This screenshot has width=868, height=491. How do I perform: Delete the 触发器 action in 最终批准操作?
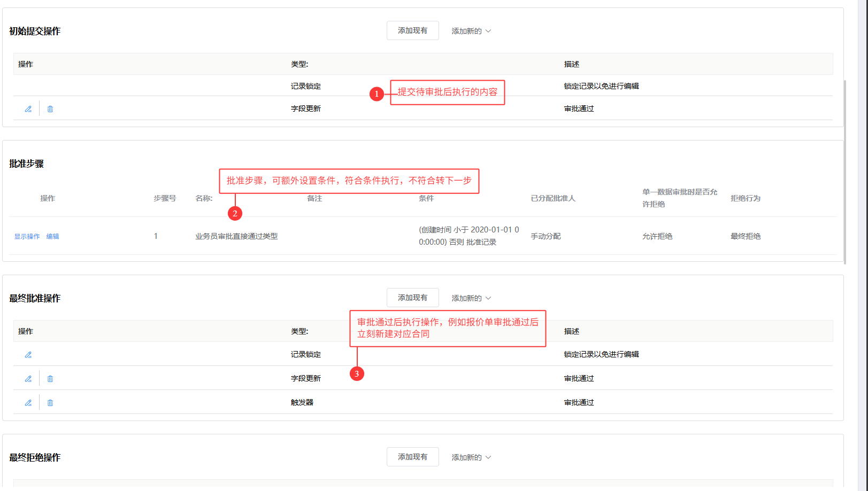(50, 403)
